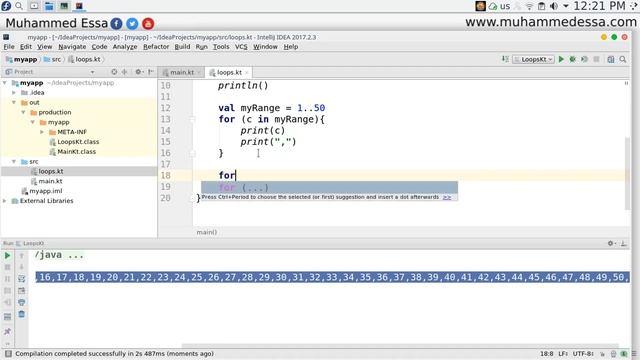Click Stop square in Run panel sidebar
Viewport: 640px width, 360px height.
(7, 267)
